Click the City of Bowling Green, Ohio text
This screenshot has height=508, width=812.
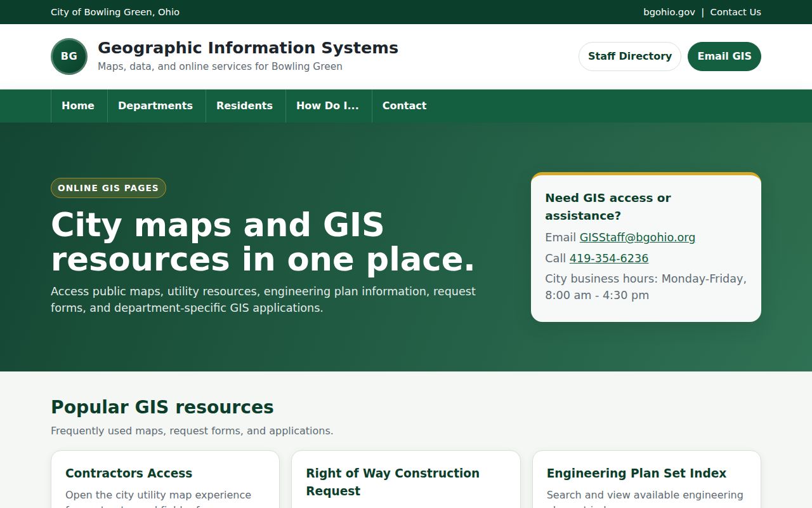115,12
